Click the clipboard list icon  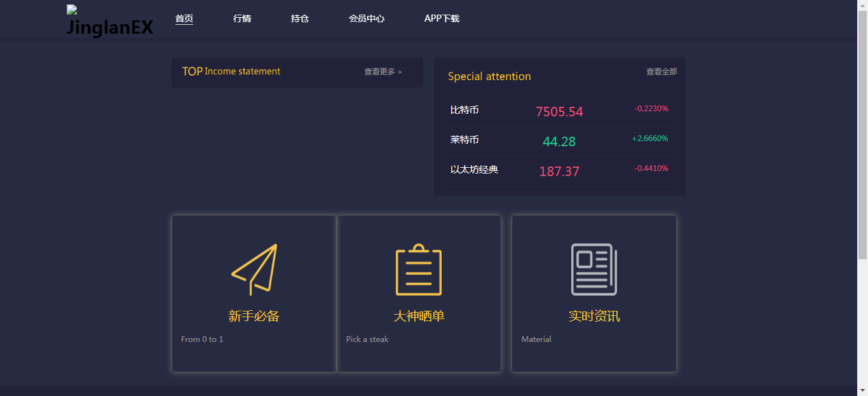[x=419, y=270]
